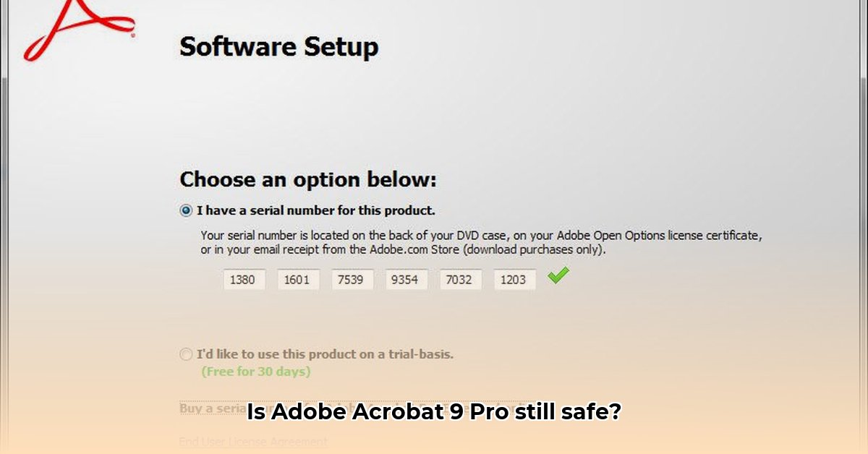Click the trial option label text

[325, 354]
